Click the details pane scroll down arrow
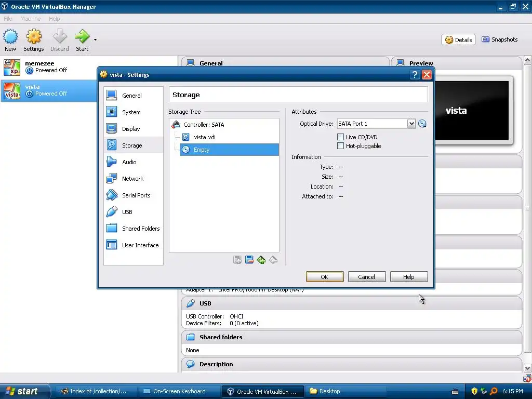Screen dimensions: 532x399 [x=527, y=368]
